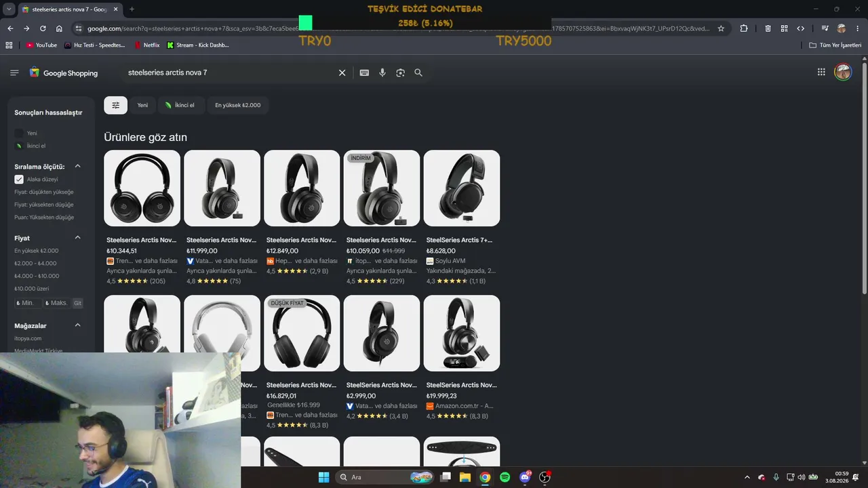Viewport: 868px width, 488px height.
Task: Open the Windows Start menu
Action: pos(323,477)
